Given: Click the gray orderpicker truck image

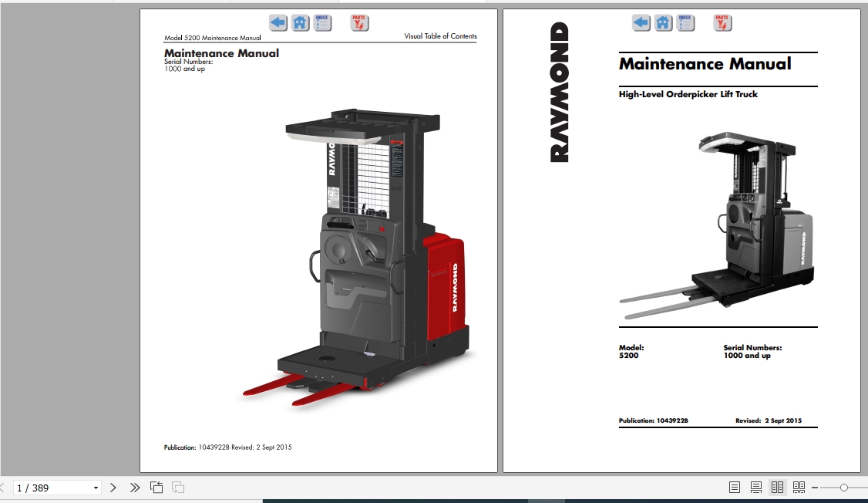Looking at the screenshot, I should (718, 225).
